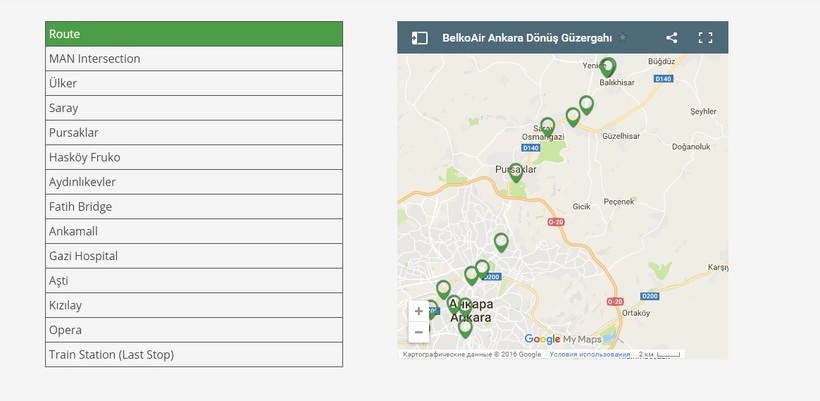Viewport: 820px width, 401px height.
Task: Click the Route table header
Action: coord(194,34)
